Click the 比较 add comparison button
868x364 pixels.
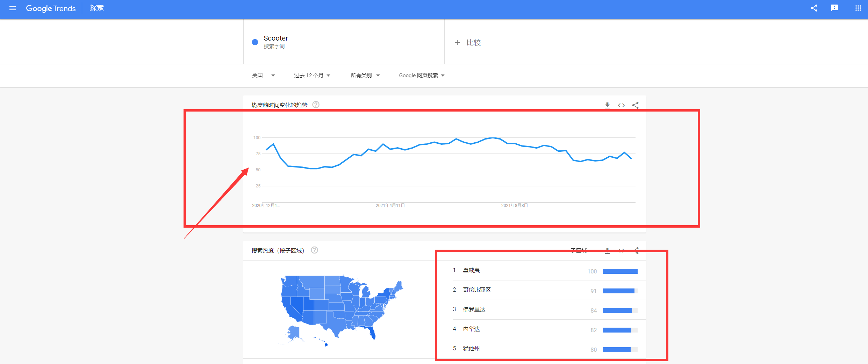468,43
